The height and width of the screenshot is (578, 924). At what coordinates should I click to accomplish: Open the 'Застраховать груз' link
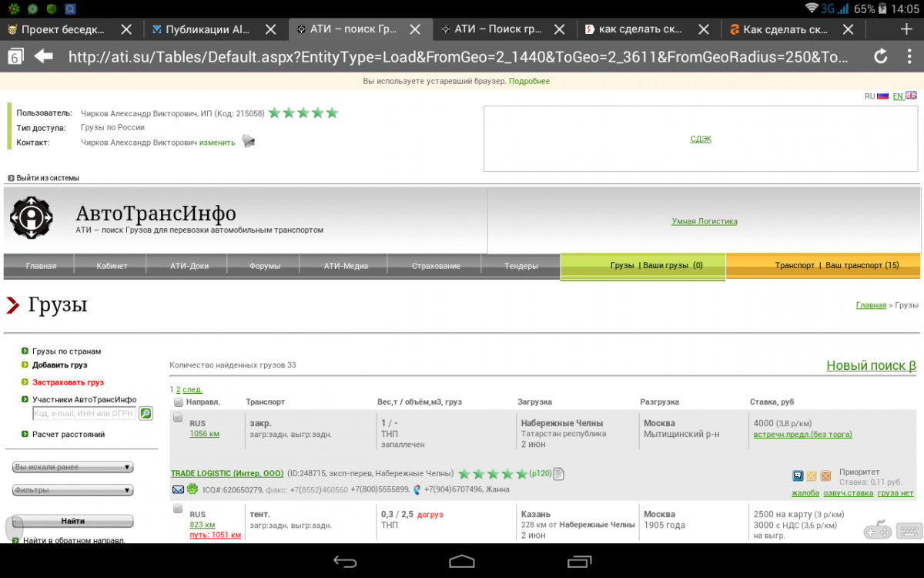(68, 382)
